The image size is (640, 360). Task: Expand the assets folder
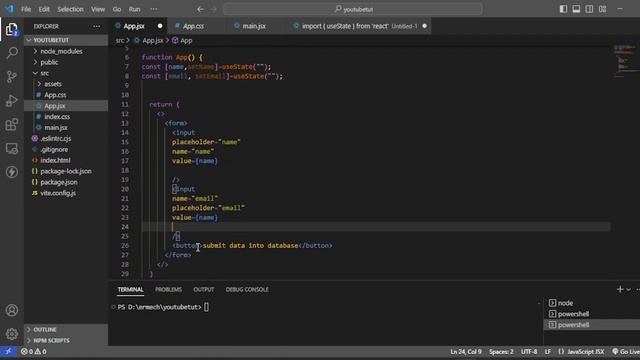coord(66,84)
